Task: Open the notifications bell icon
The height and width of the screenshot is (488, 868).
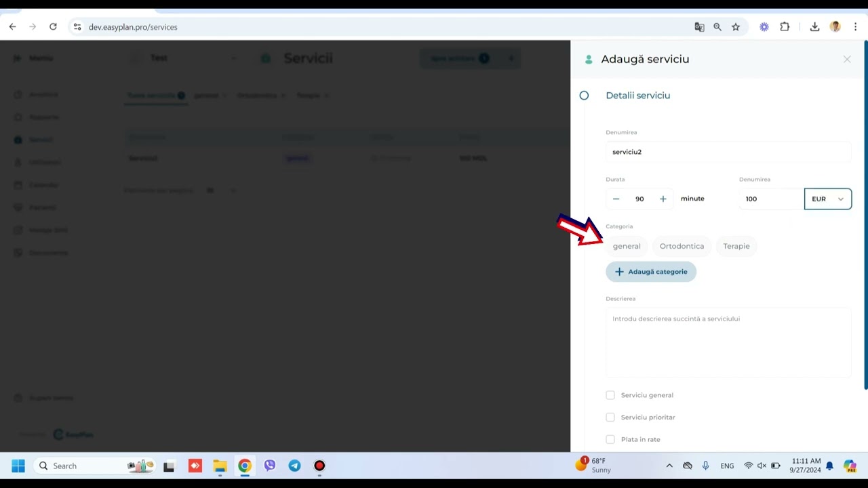Action: [x=829, y=466]
